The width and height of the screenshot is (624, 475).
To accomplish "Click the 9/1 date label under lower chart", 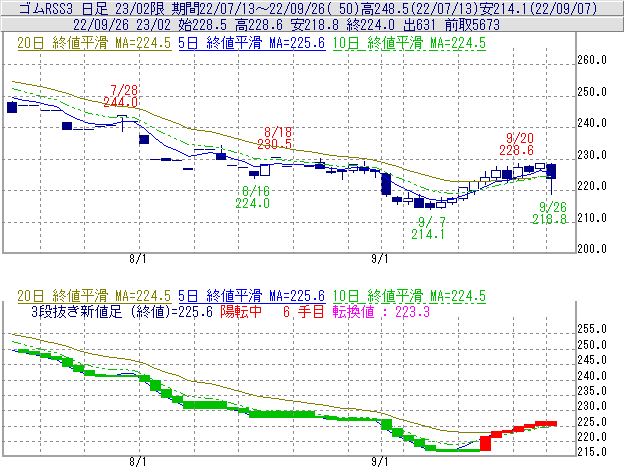I will click(x=380, y=462).
